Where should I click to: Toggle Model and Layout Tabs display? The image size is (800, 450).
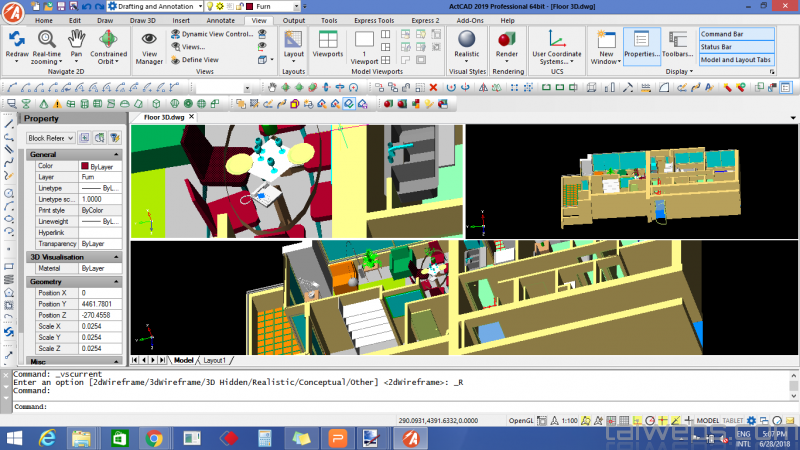[x=737, y=60]
